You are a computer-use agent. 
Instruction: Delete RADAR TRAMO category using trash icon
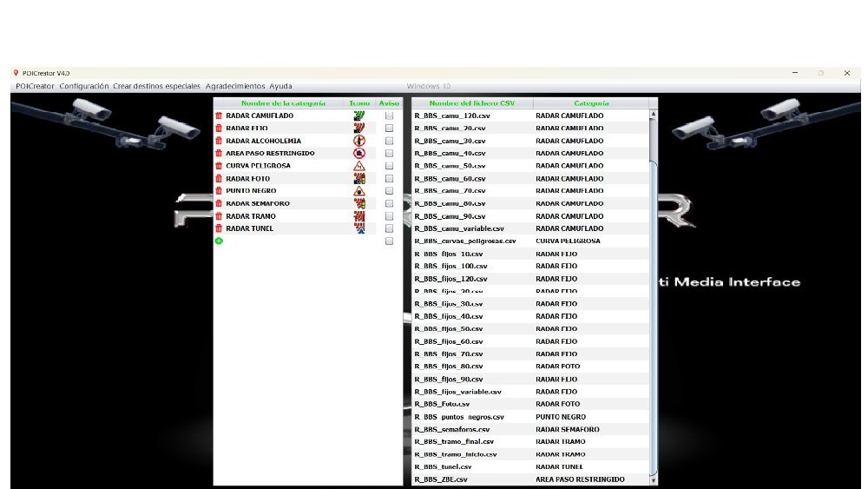[219, 216]
